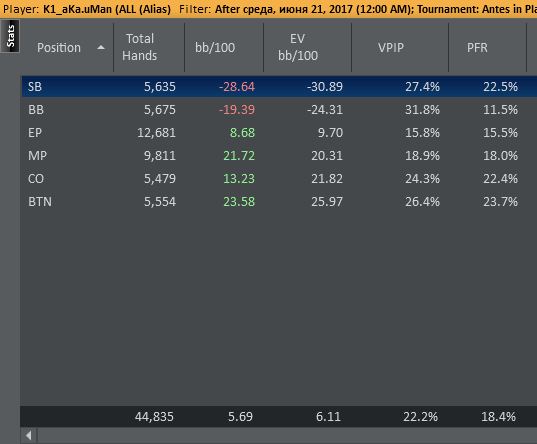The width and height of the screenshot is (537, 444).
Task: Click the MP VPIP value 18.9%
Action: coord(422,156)
